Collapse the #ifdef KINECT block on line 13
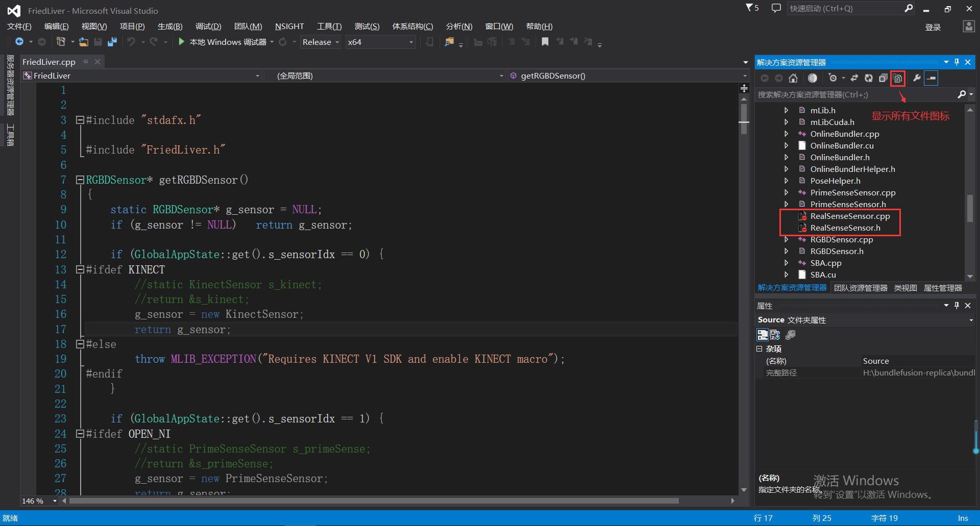This screenshot has width=980, height=526. point(80,269)
